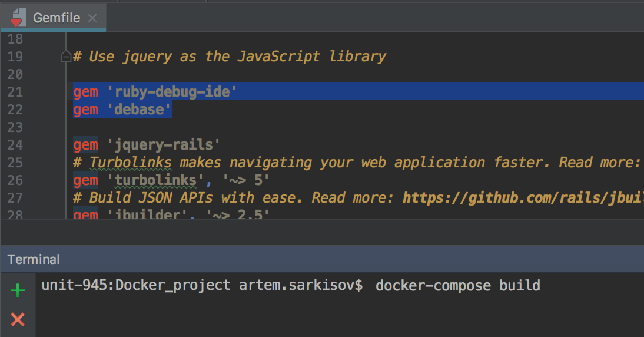
Task: Click the 'turbolinks' gem name
Action: click(155, 180)
